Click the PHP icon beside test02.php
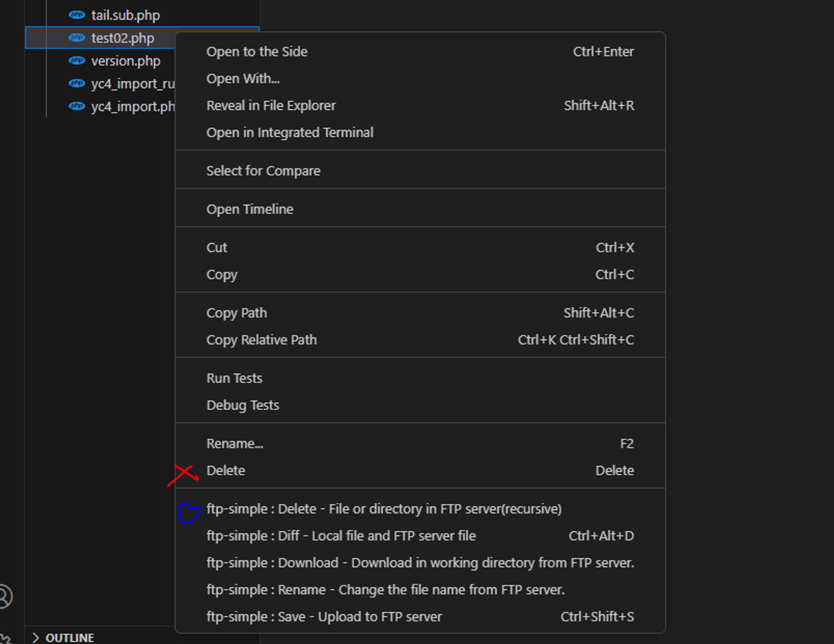 77,38
